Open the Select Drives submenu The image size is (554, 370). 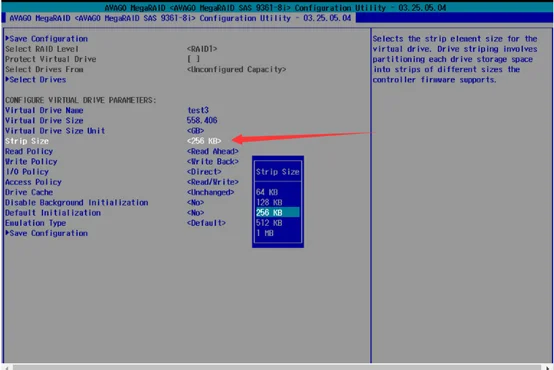[x=36, y=80]
